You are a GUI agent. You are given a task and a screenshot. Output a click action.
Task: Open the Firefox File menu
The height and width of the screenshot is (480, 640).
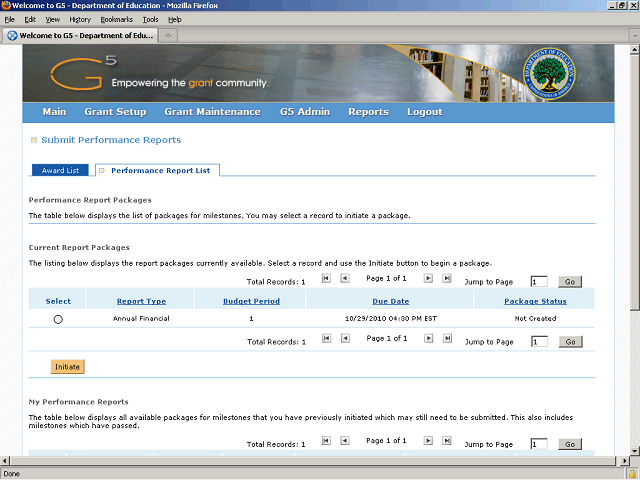(x=9, y=20)
